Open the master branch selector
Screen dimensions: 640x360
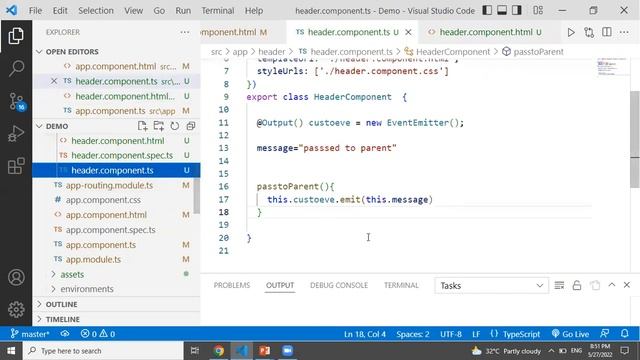(x=30, y=334)
